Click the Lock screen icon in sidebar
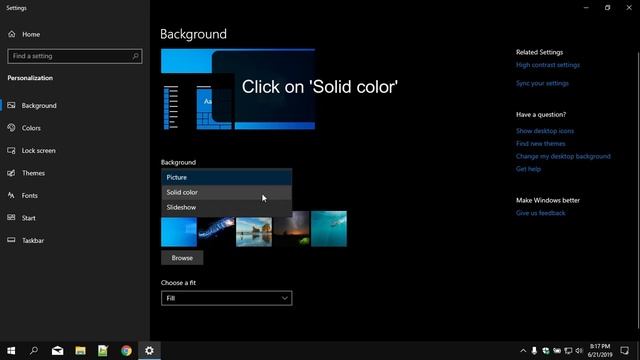640x360 pixels. 11,150
